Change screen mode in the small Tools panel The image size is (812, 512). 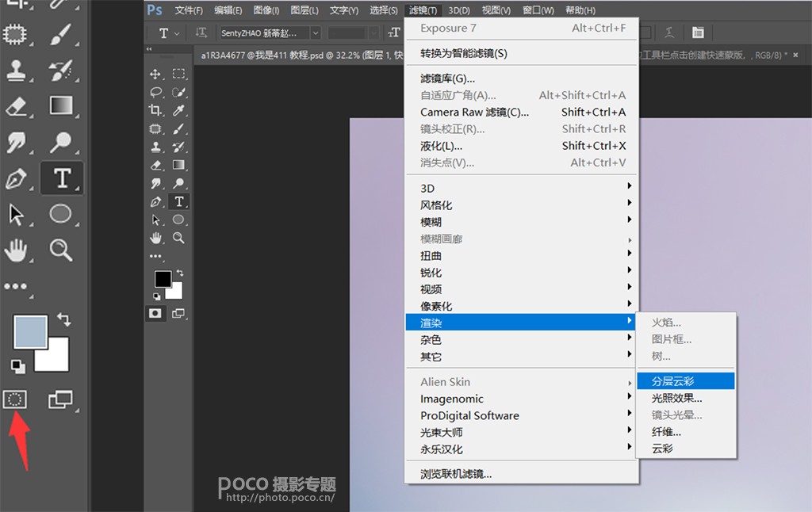[178, 313]
